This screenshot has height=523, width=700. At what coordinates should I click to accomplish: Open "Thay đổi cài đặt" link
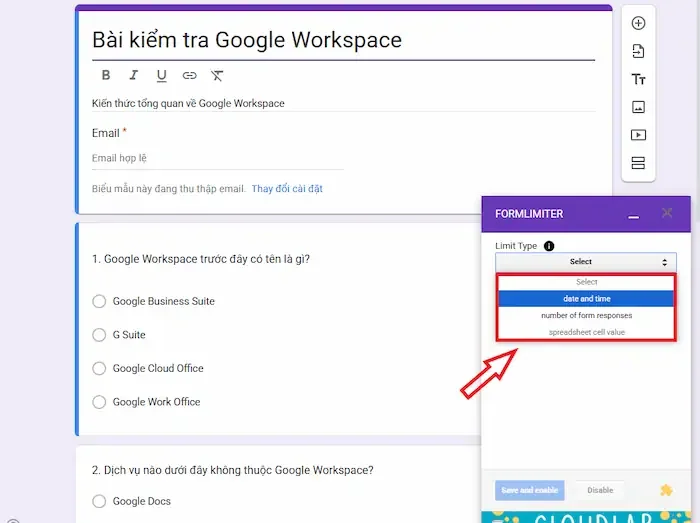pyautogui.click(x=287, y=189)
